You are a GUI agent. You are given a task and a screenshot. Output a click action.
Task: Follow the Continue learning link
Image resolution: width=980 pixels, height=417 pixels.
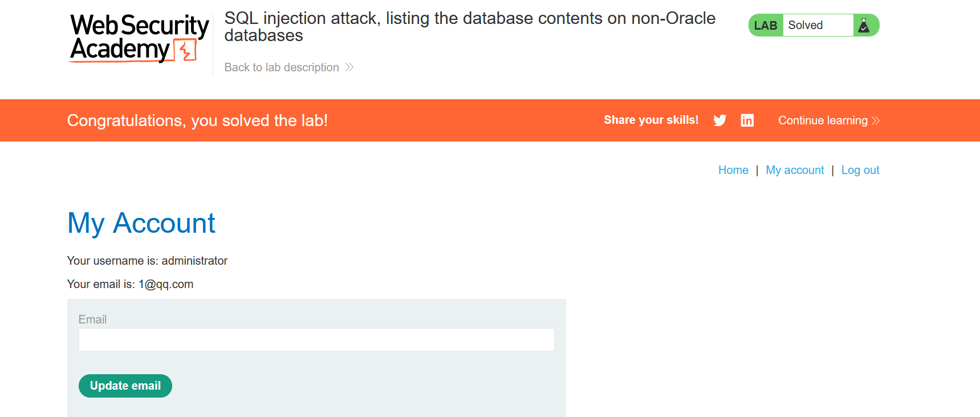[x=823, y=121]
